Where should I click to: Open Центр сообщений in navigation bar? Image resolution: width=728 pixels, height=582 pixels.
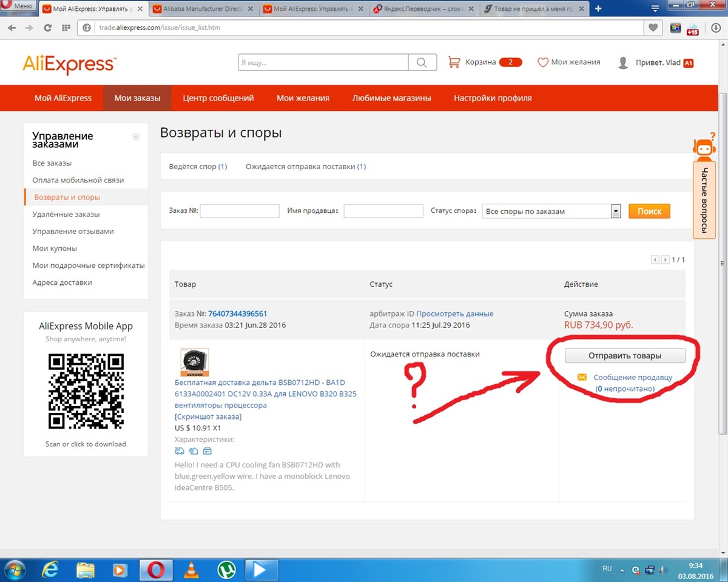tap(218, 98)
